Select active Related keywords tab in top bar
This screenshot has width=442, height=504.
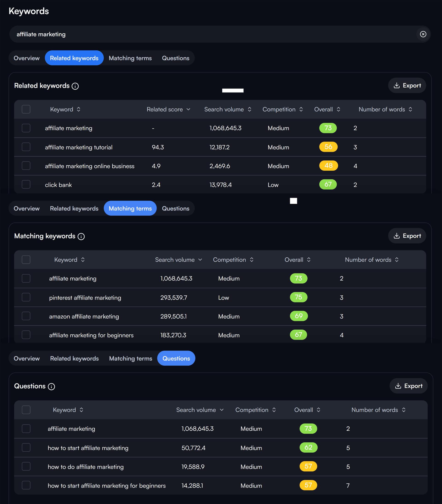pyautogui.click(x=74, y=58)
